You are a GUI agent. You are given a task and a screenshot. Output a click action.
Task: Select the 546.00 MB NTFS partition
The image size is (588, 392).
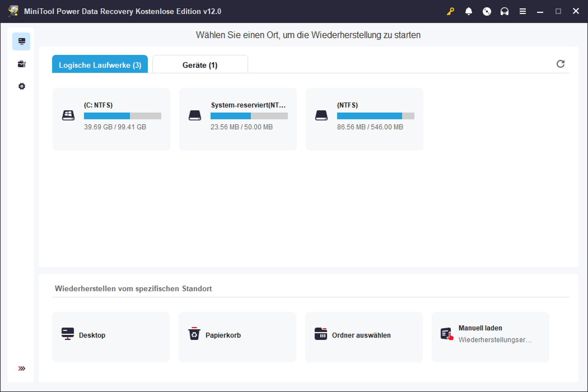364,119
